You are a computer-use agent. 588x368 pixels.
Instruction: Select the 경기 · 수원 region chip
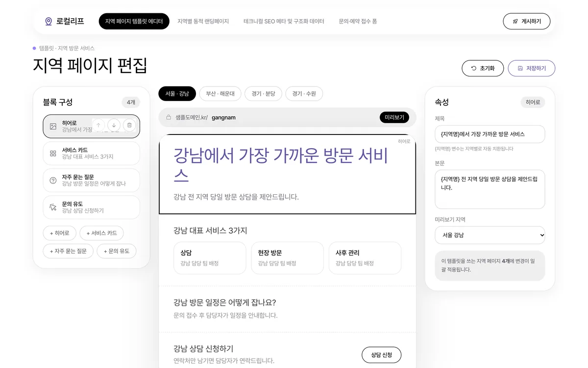click(304, 94)
